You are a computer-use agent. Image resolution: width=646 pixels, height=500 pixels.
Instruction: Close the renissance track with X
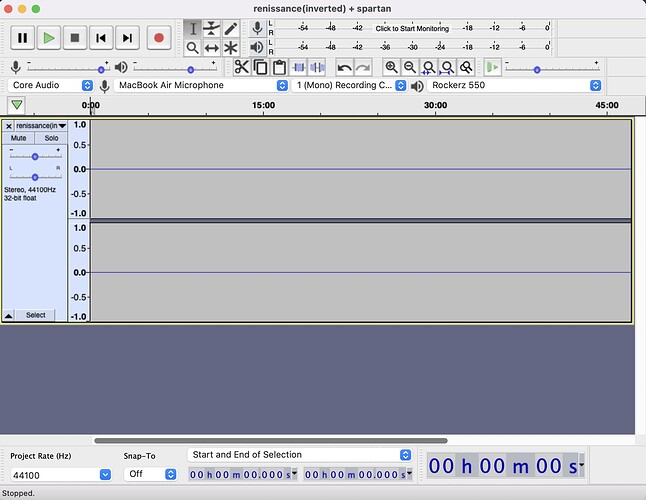coord(9,126)
